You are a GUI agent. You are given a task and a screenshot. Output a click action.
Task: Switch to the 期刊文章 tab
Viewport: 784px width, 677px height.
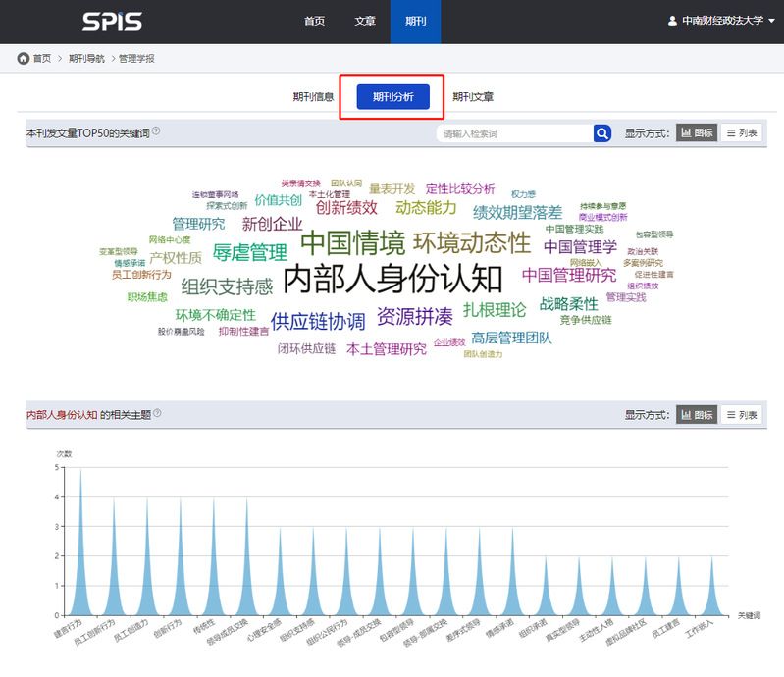point(473,97)
